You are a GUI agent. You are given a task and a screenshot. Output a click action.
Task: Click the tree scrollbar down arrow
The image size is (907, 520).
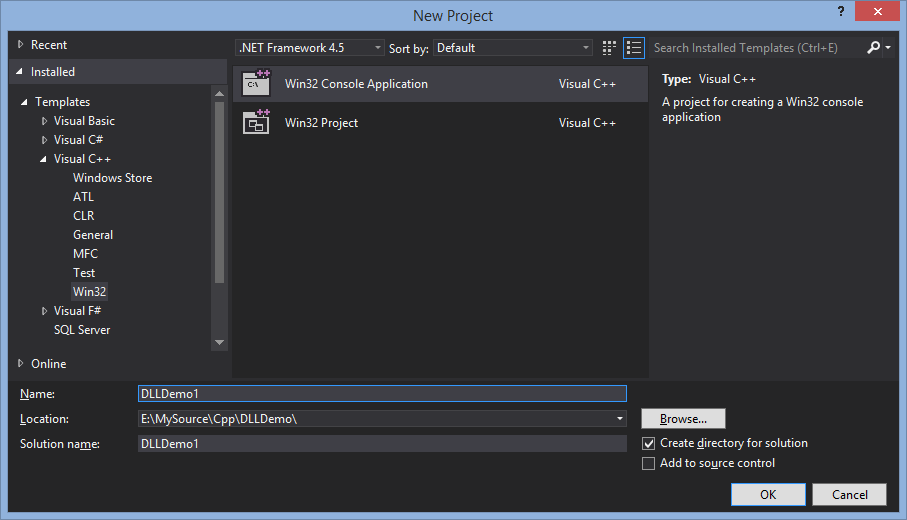tap(219, 342)
